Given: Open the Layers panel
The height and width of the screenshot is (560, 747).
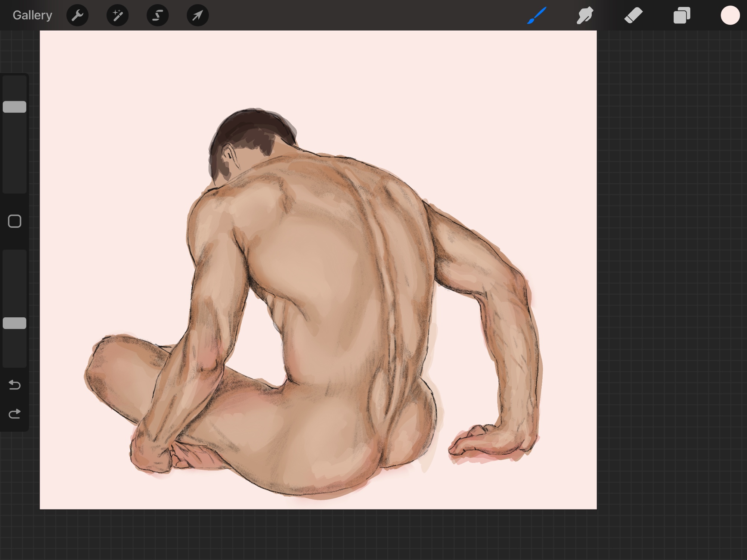Looking at the screenshot, I should pyautogui.click(x=682, y=15).
